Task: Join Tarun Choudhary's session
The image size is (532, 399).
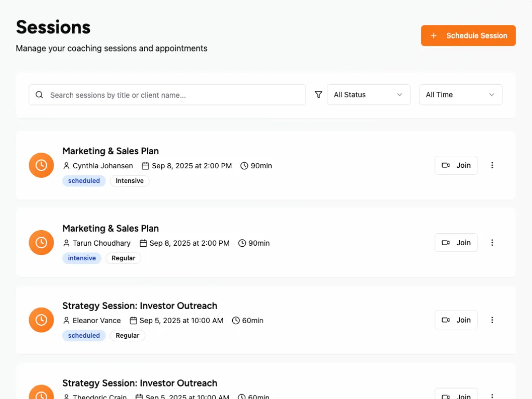Action: (x=456, y=243)
